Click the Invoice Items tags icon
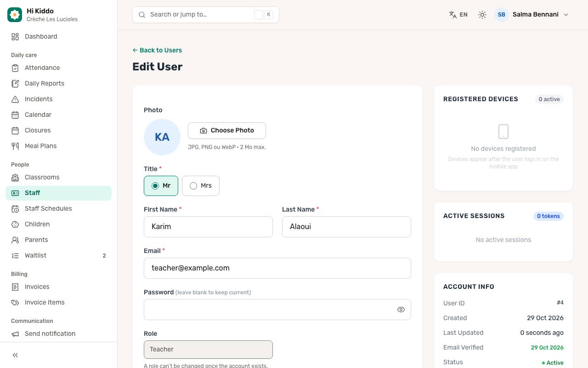 pos(15,303)
